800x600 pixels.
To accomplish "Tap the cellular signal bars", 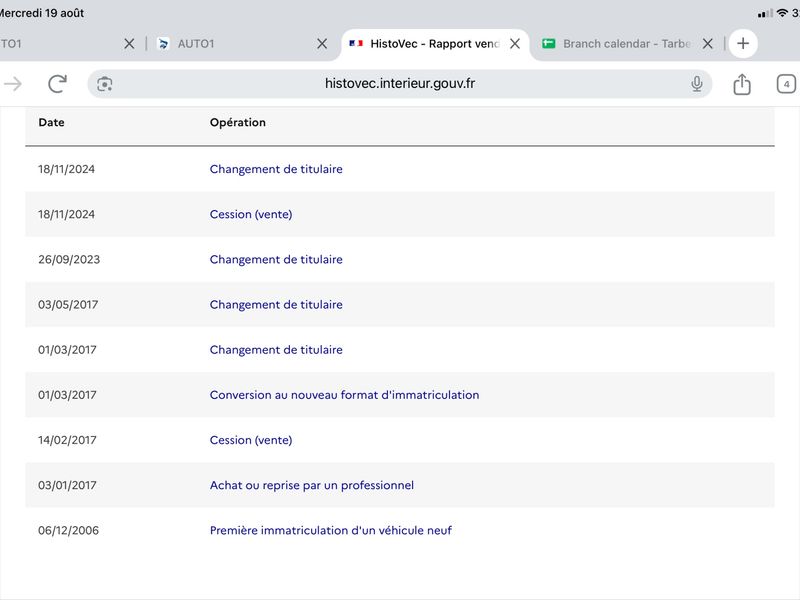I will [765, 14].
